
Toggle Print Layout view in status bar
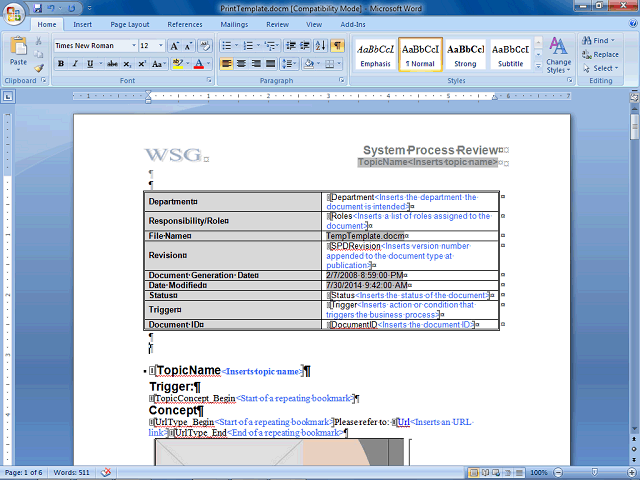474,473
